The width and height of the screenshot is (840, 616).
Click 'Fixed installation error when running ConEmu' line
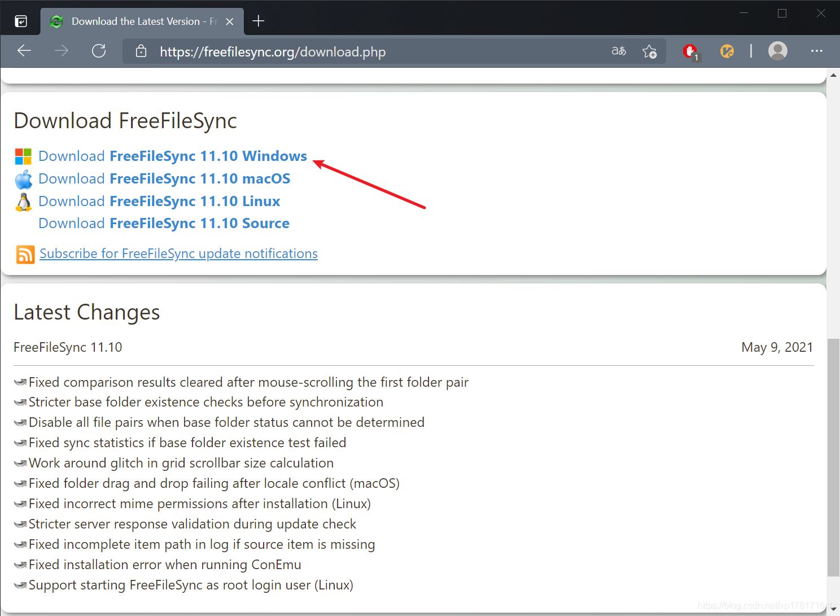165,565
